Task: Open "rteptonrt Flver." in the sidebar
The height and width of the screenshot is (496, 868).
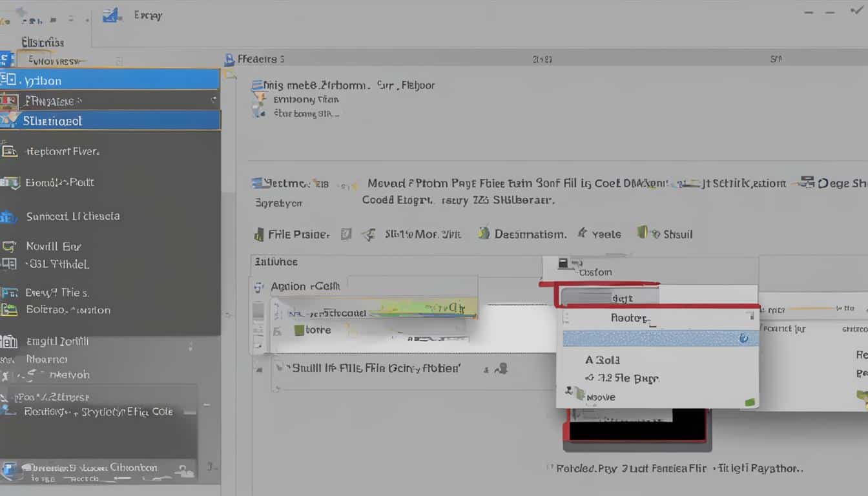Action: point(63,152)
